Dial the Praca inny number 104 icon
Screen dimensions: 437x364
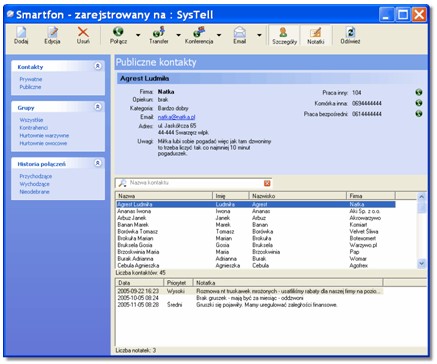click(x=419, y=92)
